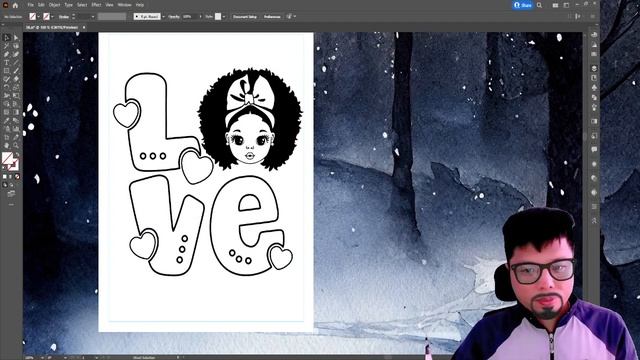Select the Mesh tool

click(7, 111)
